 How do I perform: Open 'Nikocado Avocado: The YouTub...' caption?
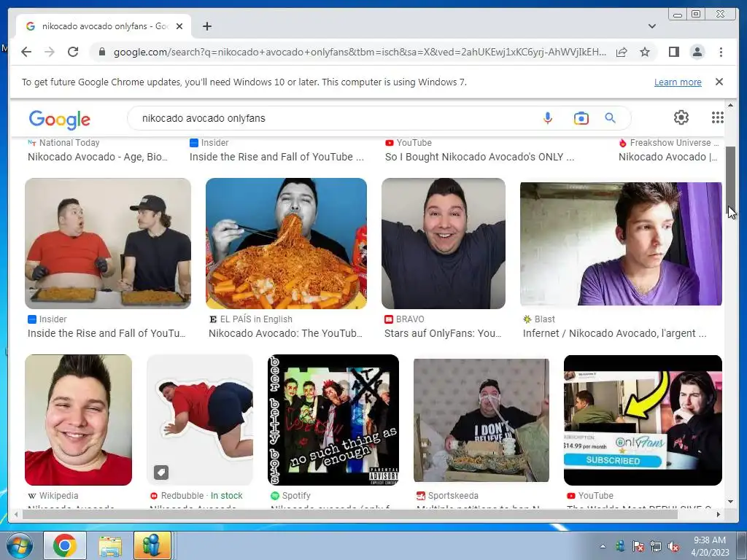coord(285,333)
